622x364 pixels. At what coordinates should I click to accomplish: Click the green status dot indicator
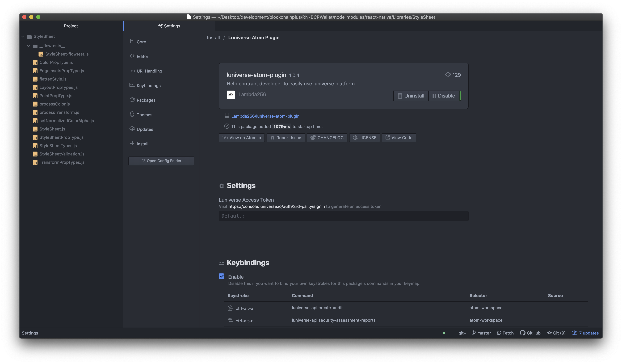(444, 333)
